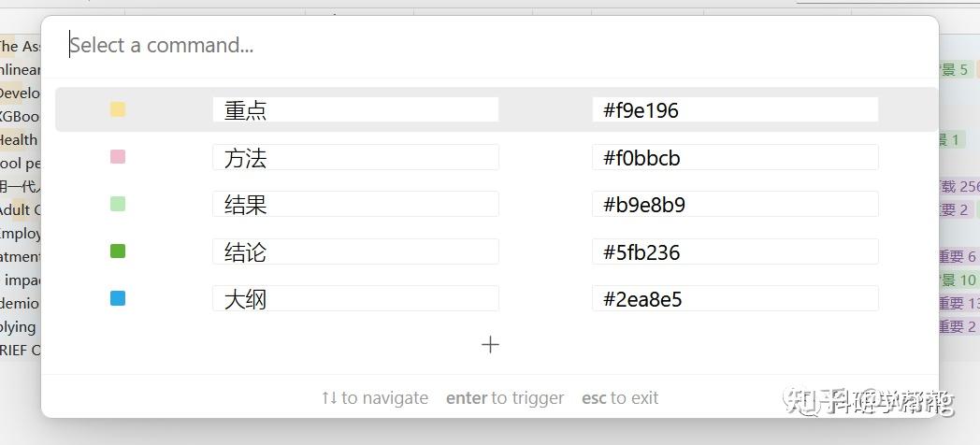Edit the #5fb236 color code field

[x=735, y=251]
